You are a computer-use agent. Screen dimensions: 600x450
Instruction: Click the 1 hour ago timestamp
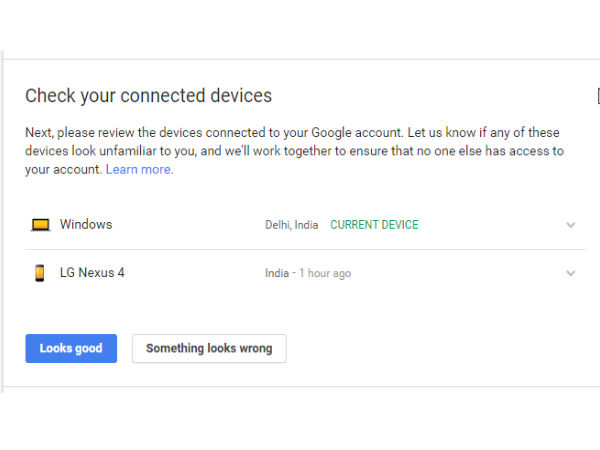click(324, 273)
